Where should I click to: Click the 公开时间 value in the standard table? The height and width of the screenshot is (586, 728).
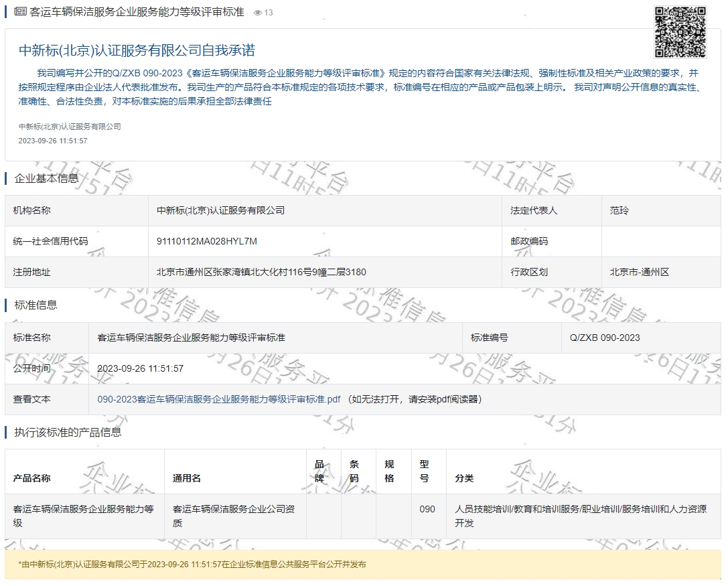(x=141, y=368)
